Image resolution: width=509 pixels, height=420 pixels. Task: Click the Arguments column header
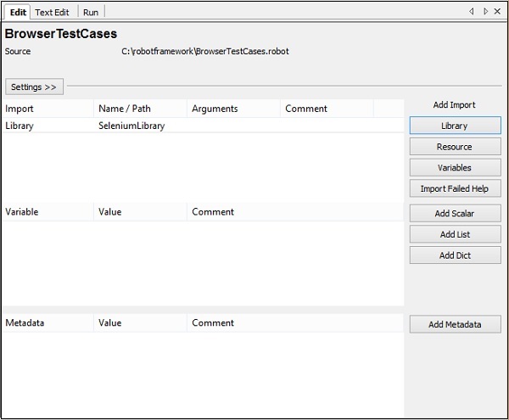(215, 109)
